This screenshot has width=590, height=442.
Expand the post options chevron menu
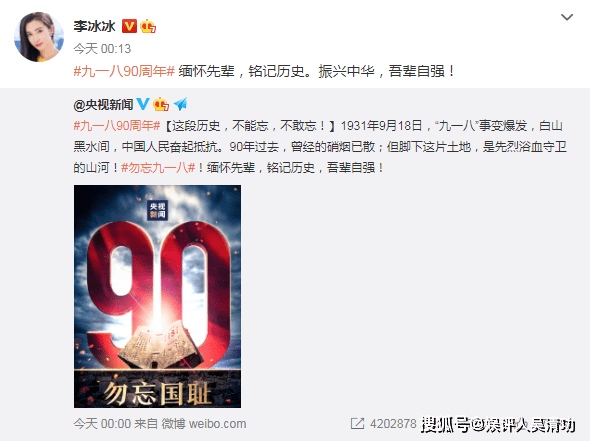567,17
